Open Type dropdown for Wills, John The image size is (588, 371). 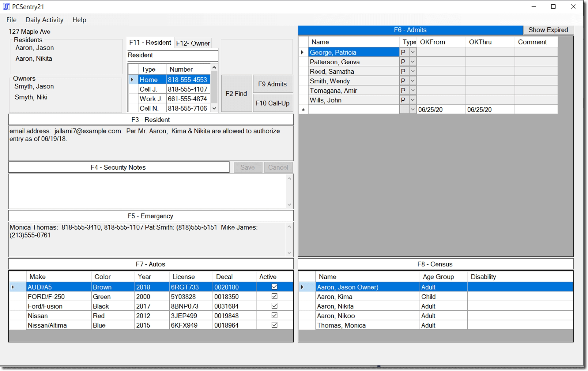(413, 100)
